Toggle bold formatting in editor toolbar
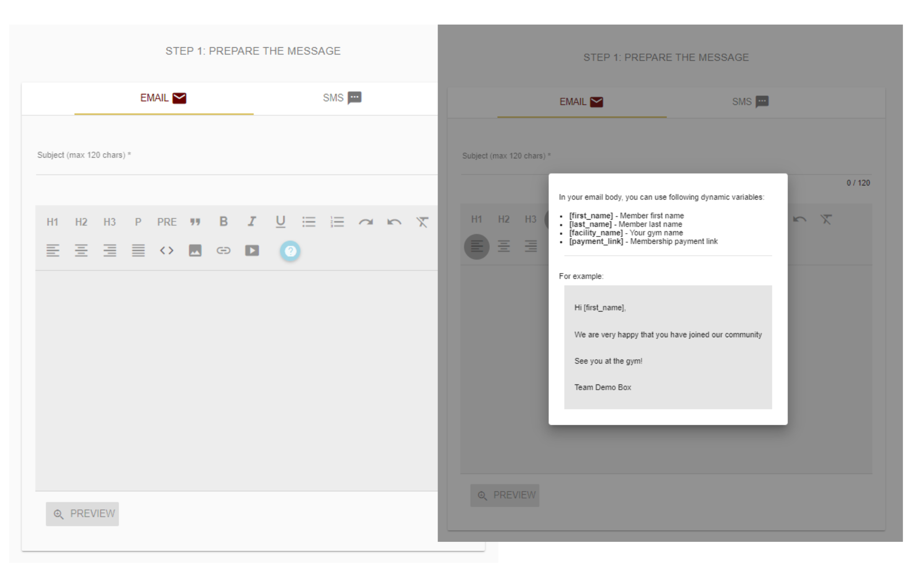 (x=223, y=222)
